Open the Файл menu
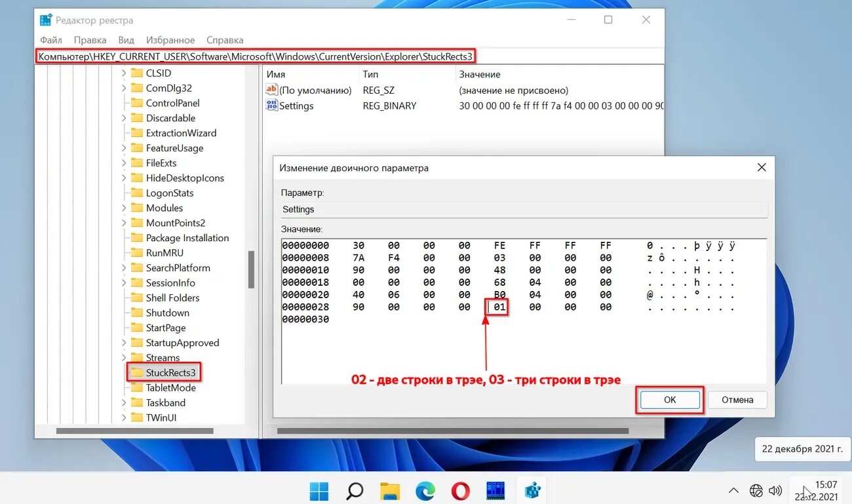 (51, 40)
